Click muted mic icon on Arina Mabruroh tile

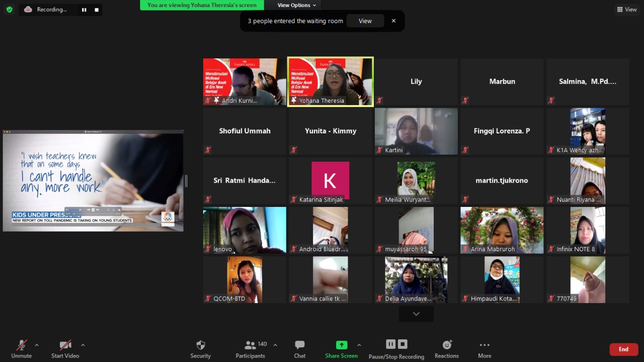coord(465,249)
